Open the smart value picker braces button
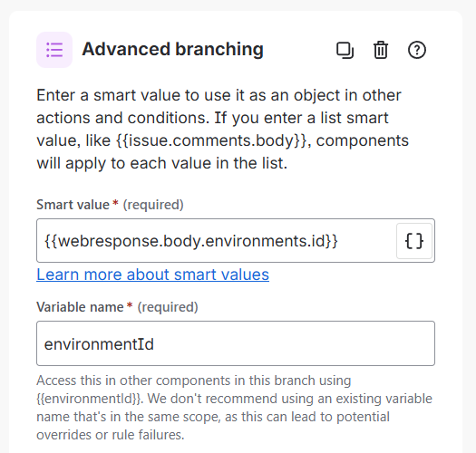 [x=414, y=241]
